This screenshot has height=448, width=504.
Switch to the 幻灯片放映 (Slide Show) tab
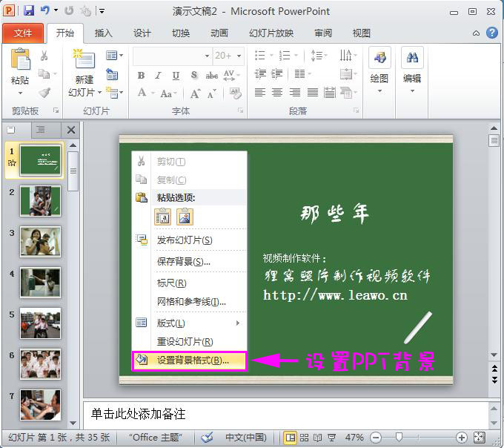[x=271, y=33]
